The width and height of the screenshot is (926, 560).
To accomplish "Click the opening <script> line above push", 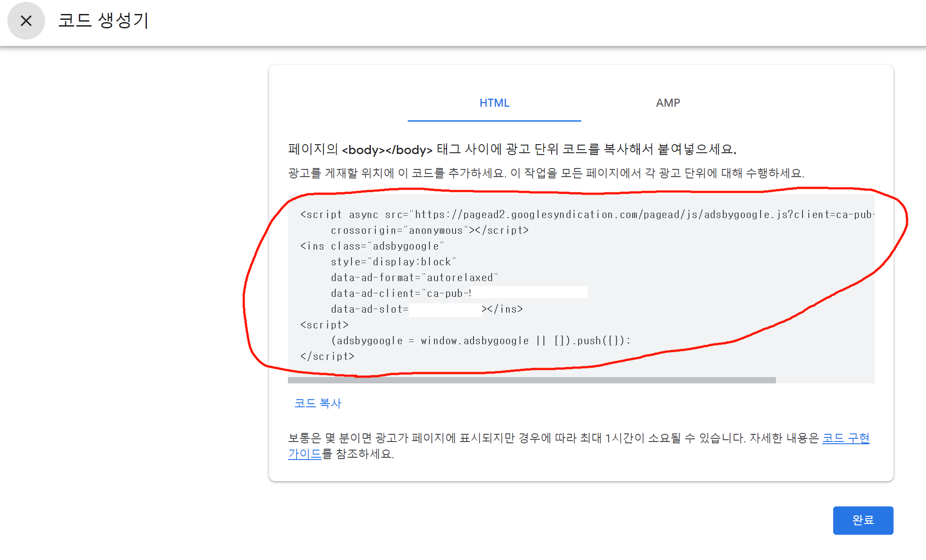I will click(324, 325).
